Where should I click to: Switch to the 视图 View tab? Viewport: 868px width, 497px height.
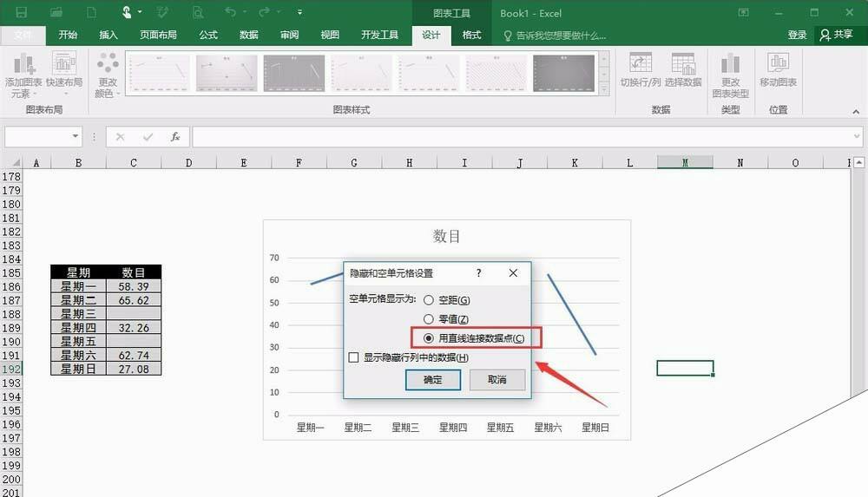(x=329, y=35)
